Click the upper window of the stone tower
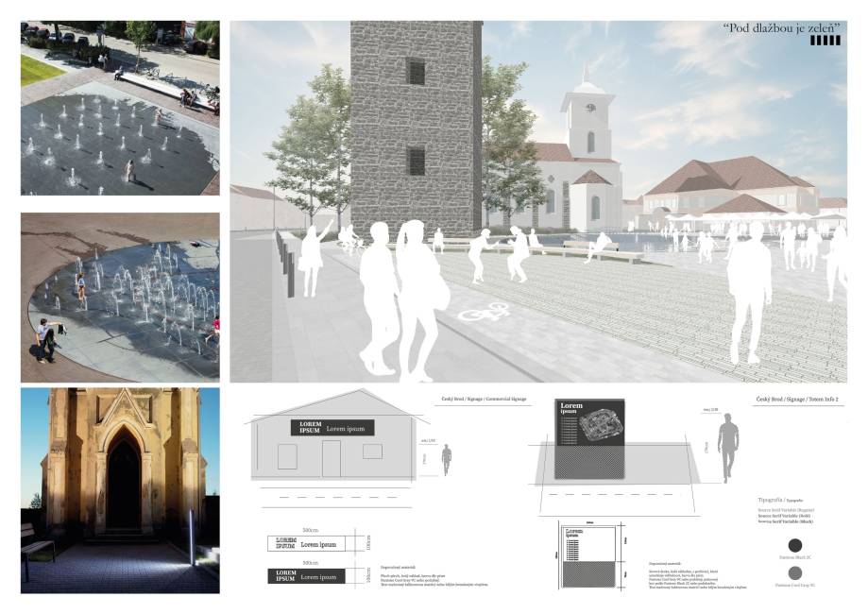Screen dimensions: 868x614 416,71
